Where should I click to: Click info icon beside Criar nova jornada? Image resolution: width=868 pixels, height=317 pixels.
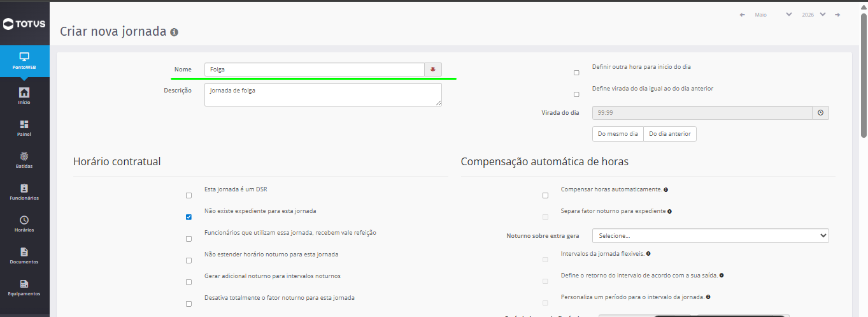click(174, 32)
